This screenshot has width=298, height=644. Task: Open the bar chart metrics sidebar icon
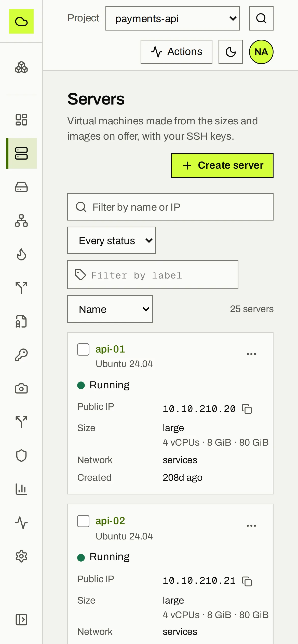21,489
